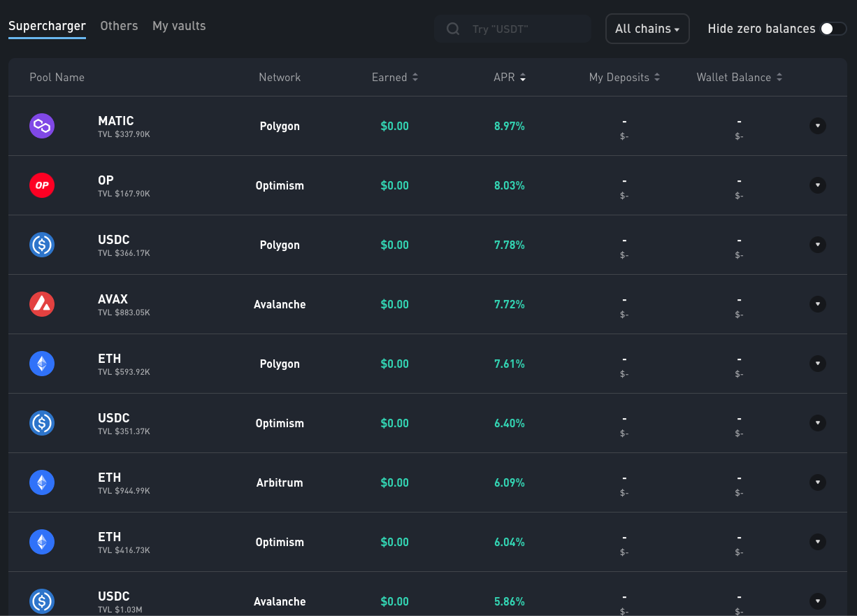Click the AVAX Avalanche token icon
This screenshot has width=857, height=616.
(42, 304)
